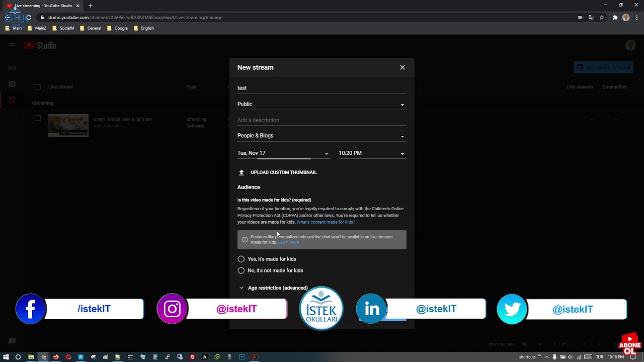Open the Public visibility dropdown
Screen dimensions: 644x362
pos(321,104)
